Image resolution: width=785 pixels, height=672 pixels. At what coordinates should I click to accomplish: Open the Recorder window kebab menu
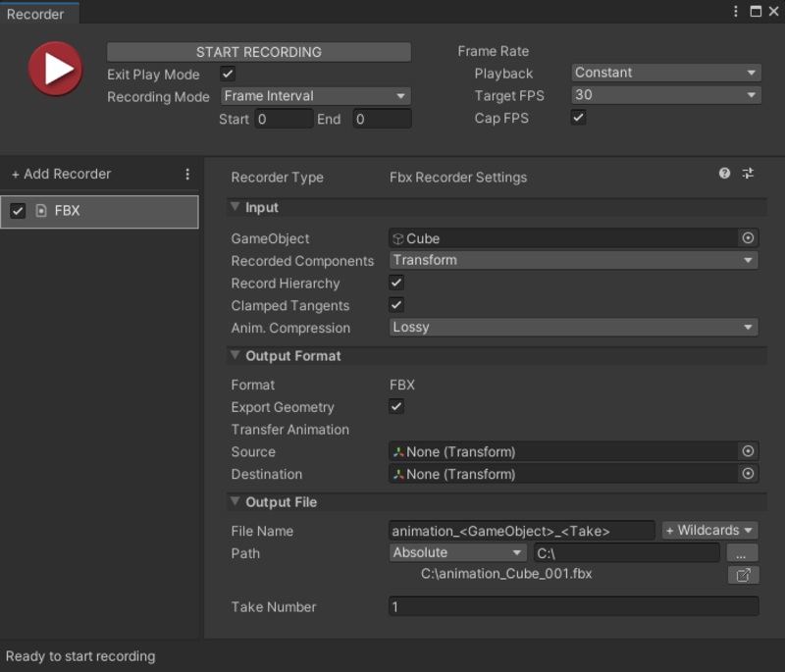point(736,12)
